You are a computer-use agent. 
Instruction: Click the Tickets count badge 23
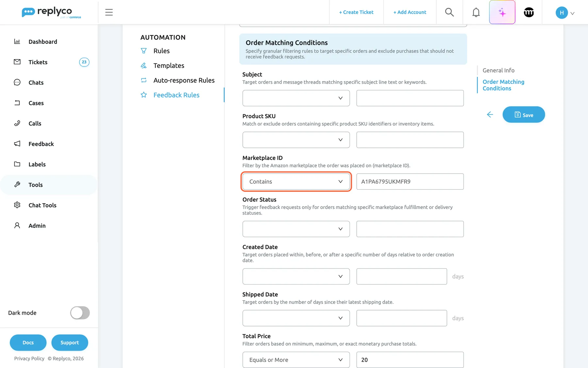(x=84, y=62)
